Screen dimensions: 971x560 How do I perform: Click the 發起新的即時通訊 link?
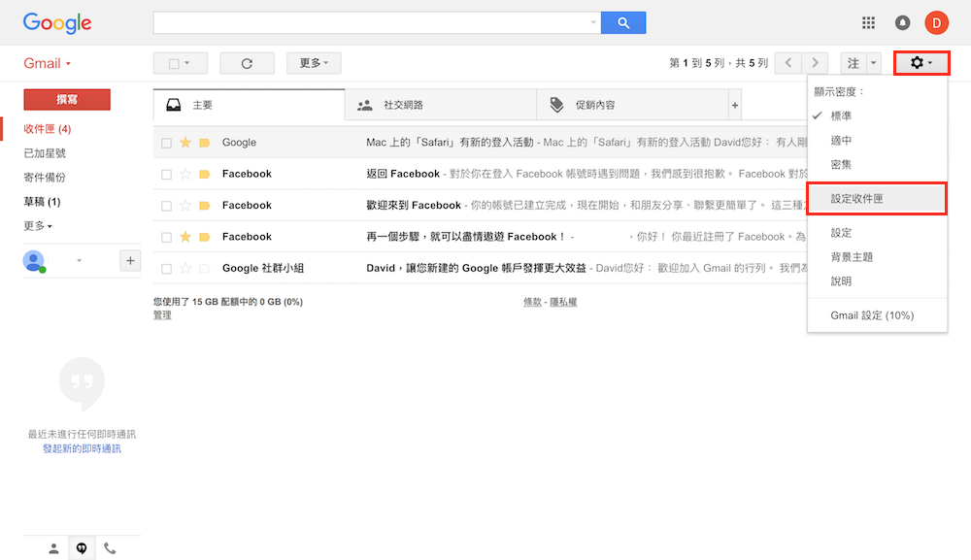click(82, 448)
